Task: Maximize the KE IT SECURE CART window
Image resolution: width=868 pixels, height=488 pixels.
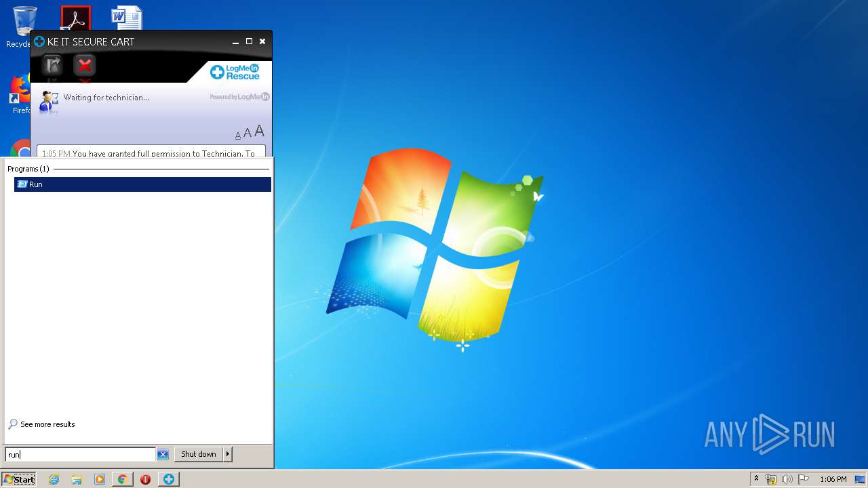Action: (x=249, y=41)
